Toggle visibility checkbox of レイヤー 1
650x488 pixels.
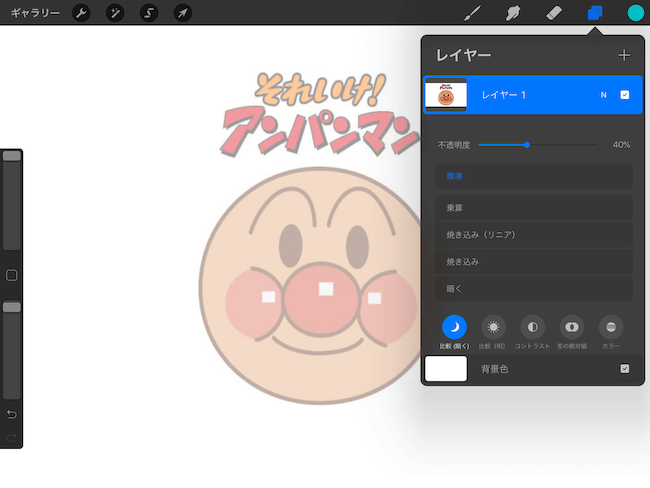pos(625,95)
